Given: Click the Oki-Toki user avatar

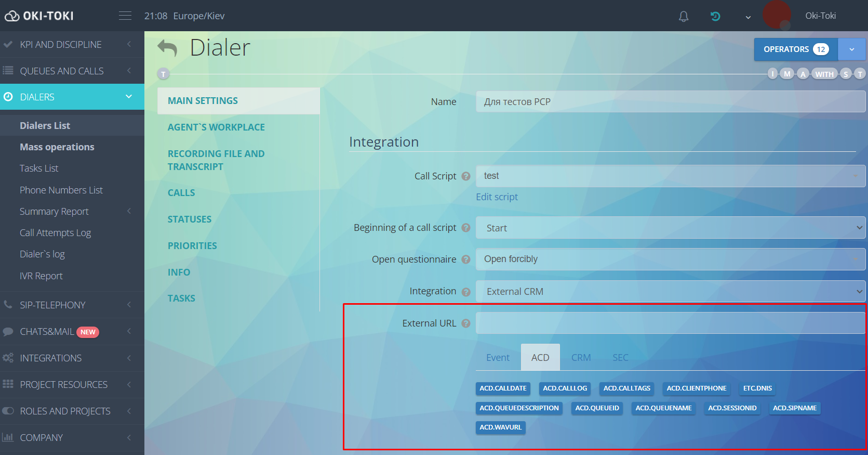Looking at the screenshot, I should 777,15.
